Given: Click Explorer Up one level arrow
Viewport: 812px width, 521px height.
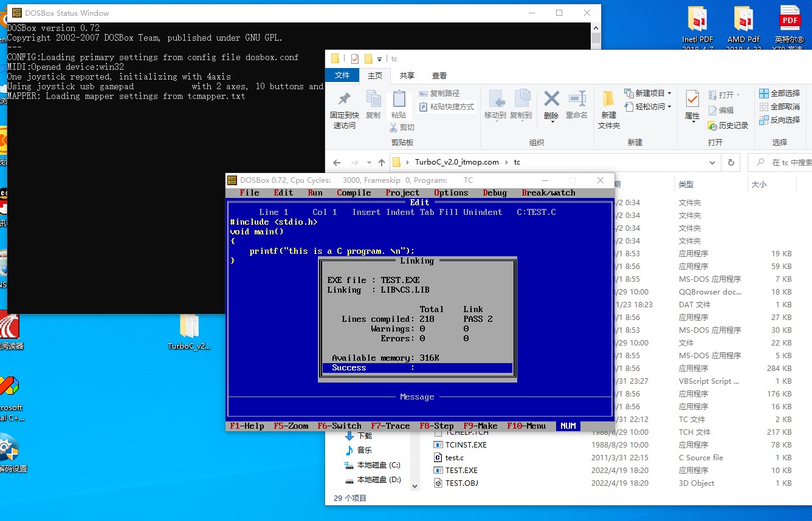Looking at the screenshot, I should (382, 163).
